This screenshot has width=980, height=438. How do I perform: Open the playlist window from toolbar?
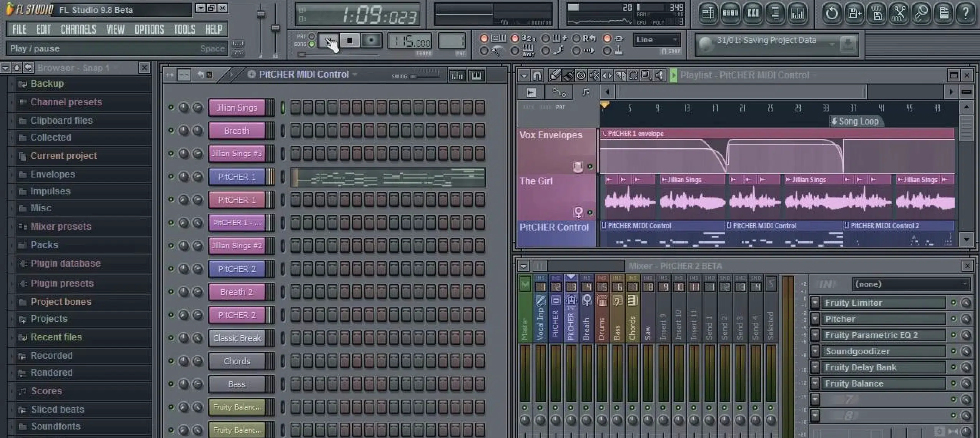point(708,14)
